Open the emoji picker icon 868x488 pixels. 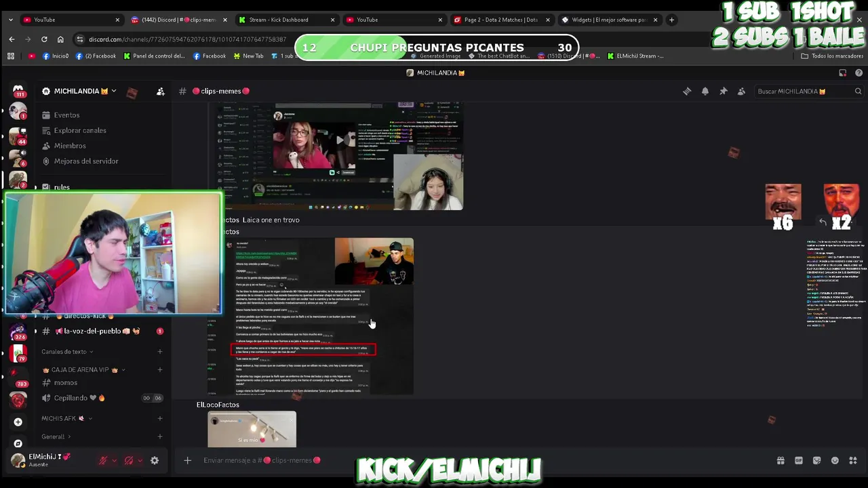(x=835, y=460)
